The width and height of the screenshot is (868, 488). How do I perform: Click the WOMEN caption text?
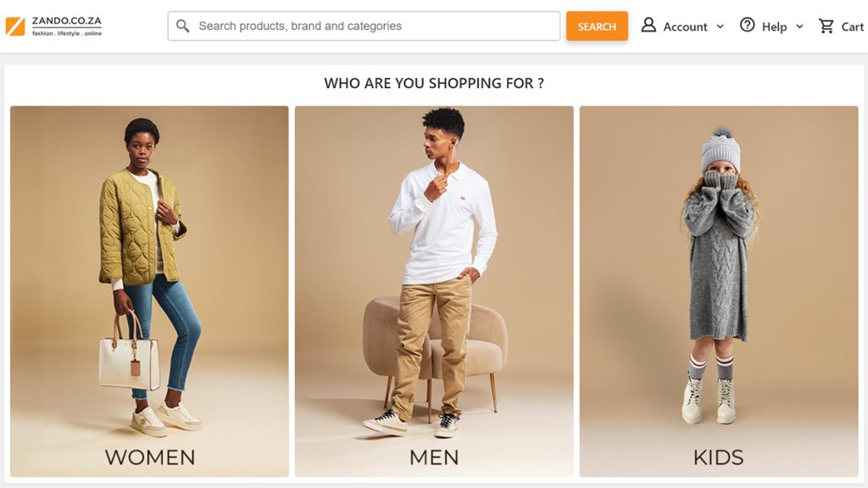tap(150, 457)
